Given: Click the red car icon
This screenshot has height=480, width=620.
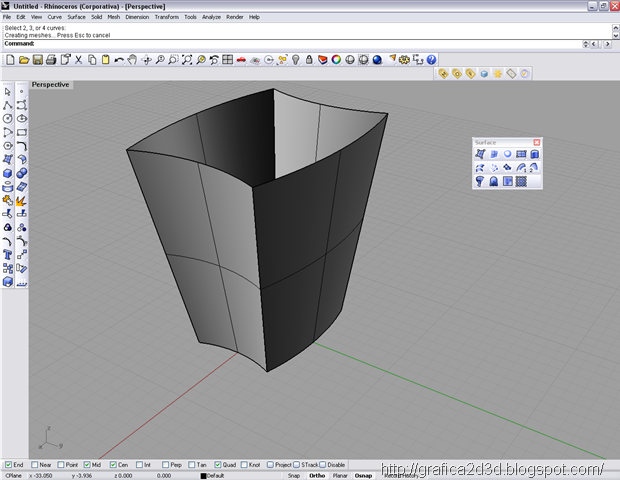Looking at the screenshot, I should click(241, 60).
